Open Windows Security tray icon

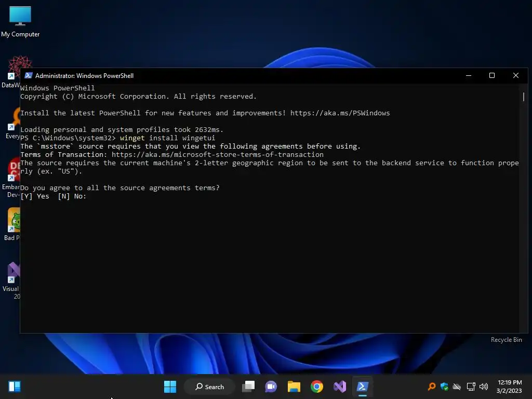pyautogui.click(x=444, y=387)
